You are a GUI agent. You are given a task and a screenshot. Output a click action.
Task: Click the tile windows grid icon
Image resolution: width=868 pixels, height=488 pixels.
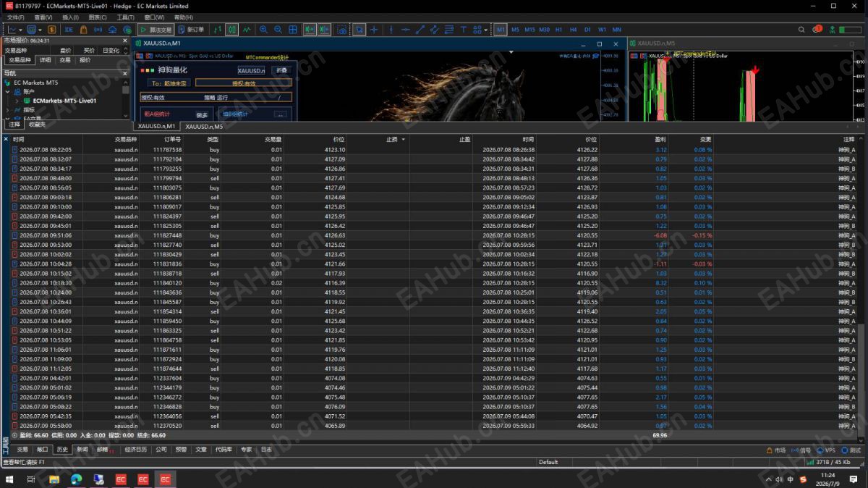(293, 30)
